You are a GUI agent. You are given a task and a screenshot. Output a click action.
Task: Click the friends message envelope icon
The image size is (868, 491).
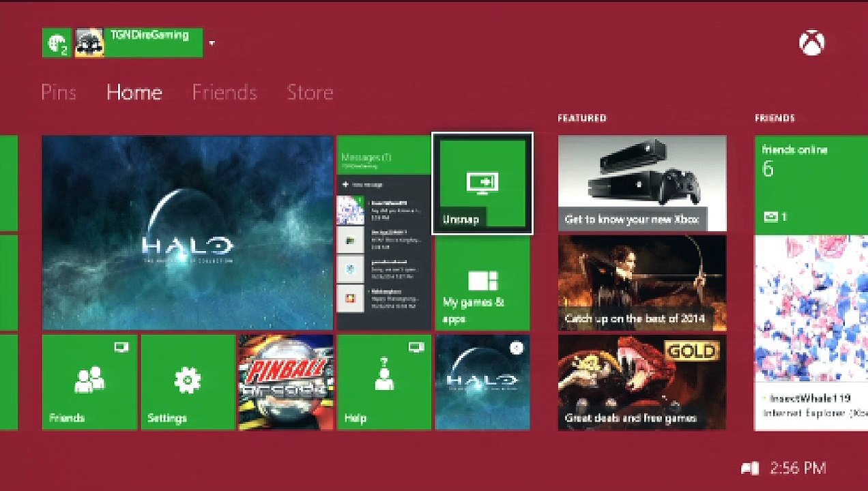coord(770,217)
